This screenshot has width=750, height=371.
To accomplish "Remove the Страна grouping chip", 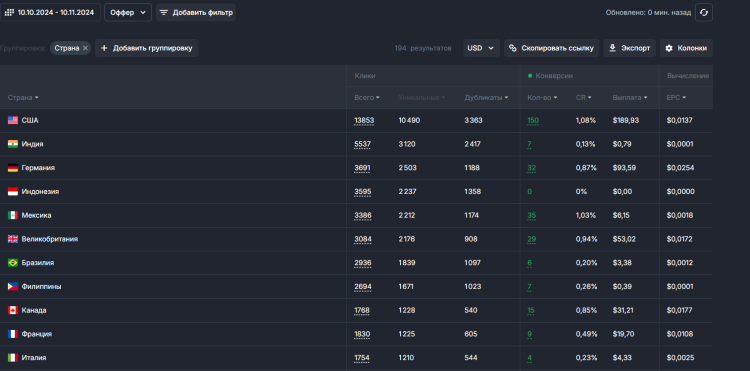I will click(85, 48).
